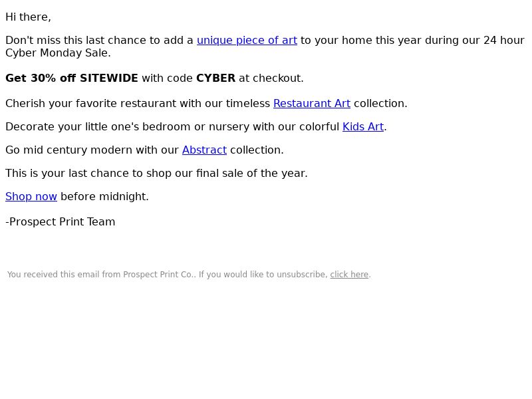
Task: Open the Kids Art link
Action: (x=362, y=127)
